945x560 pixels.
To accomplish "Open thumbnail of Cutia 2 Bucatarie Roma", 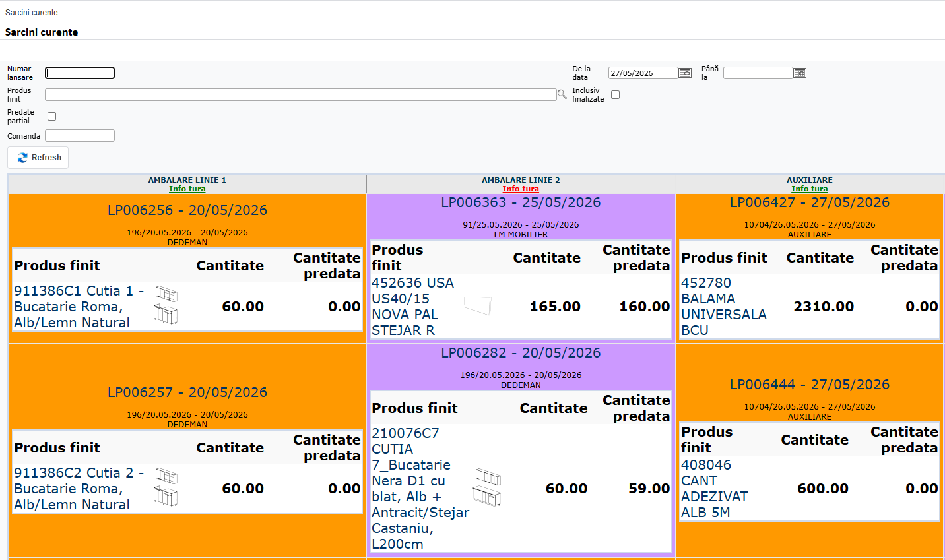I will click(x=166, y=487).
